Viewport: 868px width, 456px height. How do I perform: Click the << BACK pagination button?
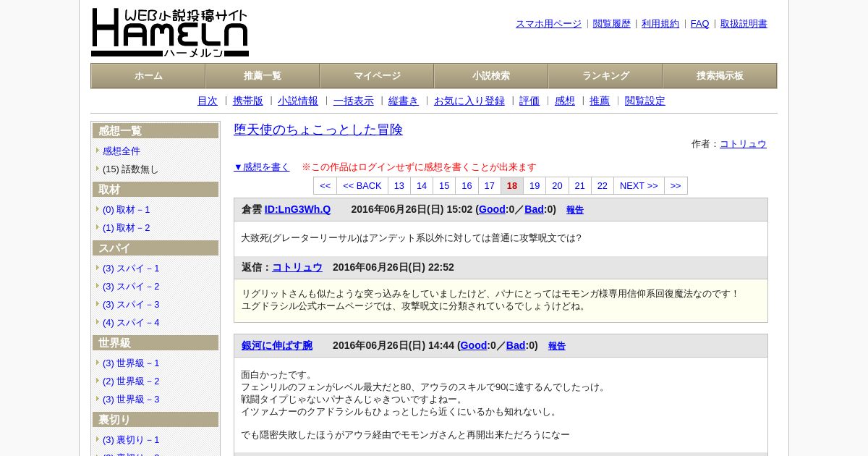pyautogui.click(x=362, y=186)
